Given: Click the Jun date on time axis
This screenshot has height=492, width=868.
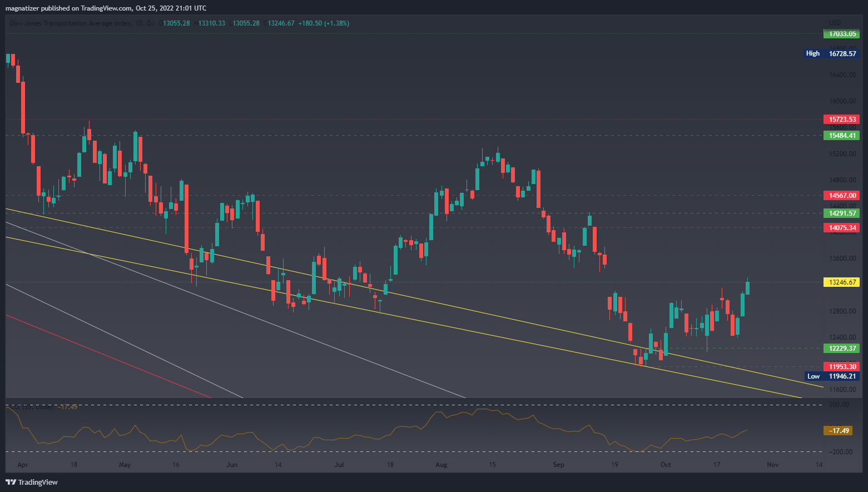Looking at the screenshot, I should click(232, 465).
